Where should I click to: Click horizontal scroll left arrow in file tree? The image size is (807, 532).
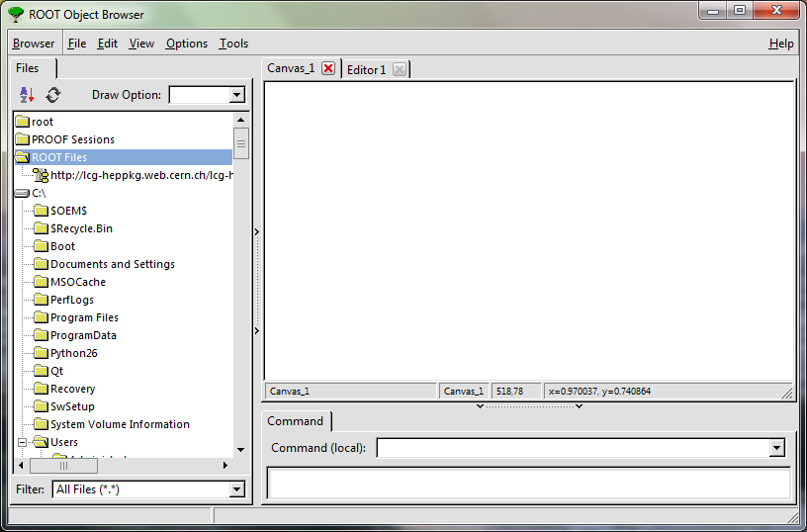coord(21,465)
